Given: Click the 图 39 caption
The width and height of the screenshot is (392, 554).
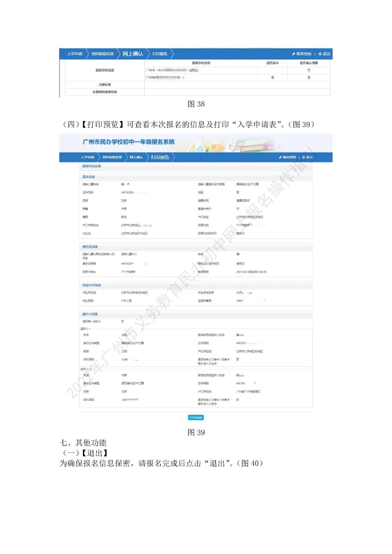Looking at the screenshot, I should pos(196,432).
